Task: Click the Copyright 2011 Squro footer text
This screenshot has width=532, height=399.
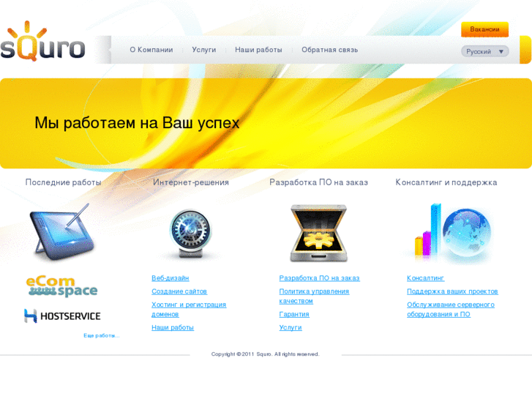Action: 266,354
